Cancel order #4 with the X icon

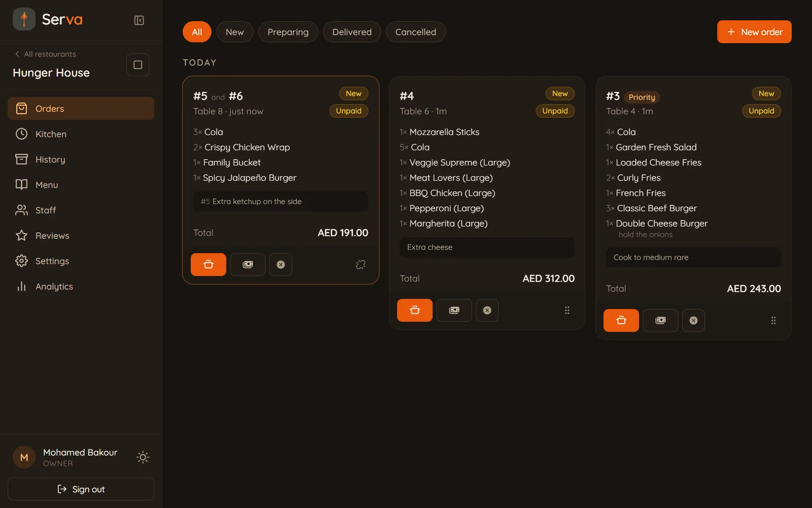coord(487,310)
